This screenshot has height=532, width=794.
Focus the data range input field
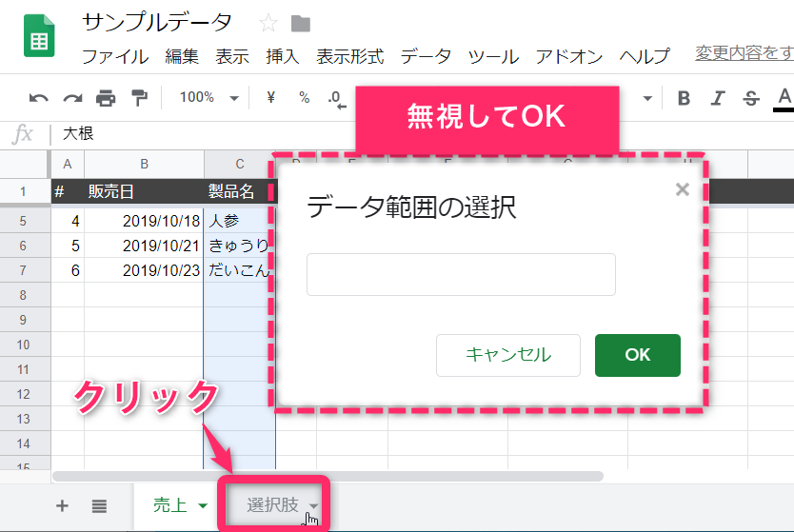click(461, 274)
